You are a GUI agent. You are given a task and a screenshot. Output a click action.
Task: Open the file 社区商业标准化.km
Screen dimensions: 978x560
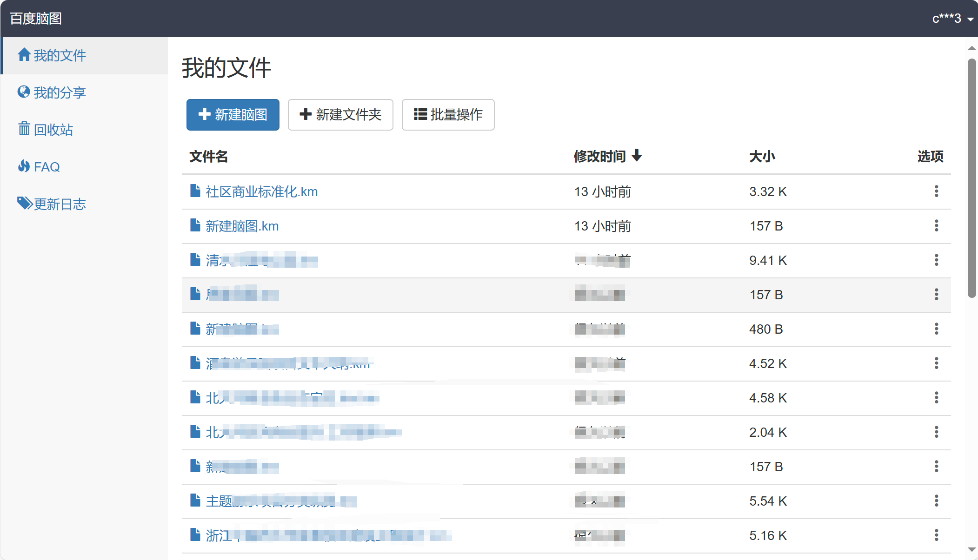pos(262,191)
